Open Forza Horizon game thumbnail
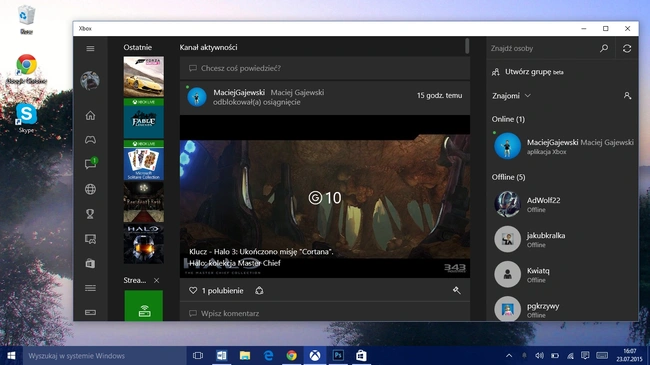 (x=144, y=77)
